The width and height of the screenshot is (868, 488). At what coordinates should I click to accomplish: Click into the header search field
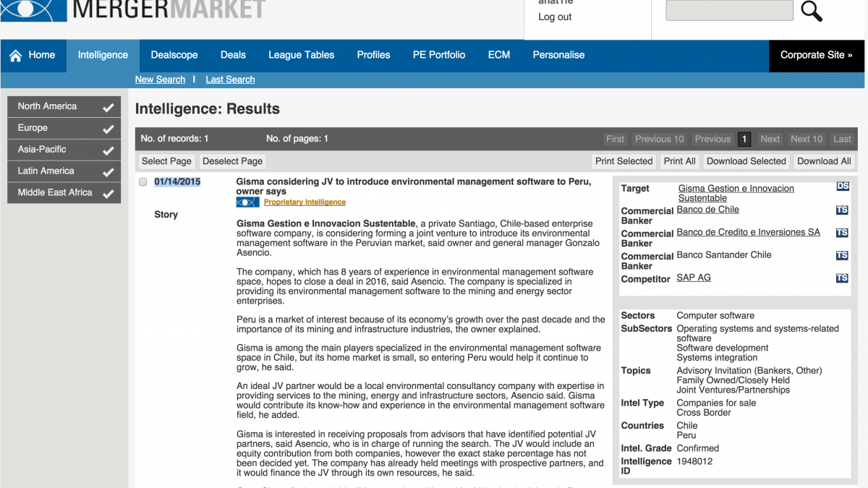(729, 10)
